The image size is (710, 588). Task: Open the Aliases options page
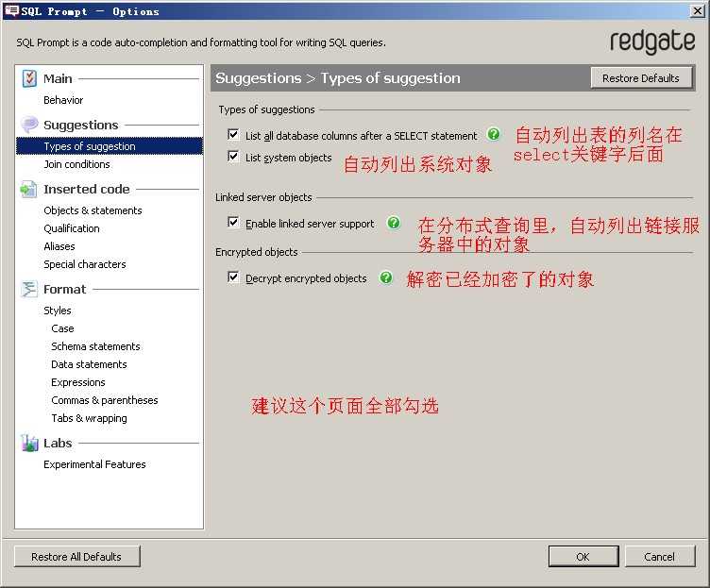(59, 246)
